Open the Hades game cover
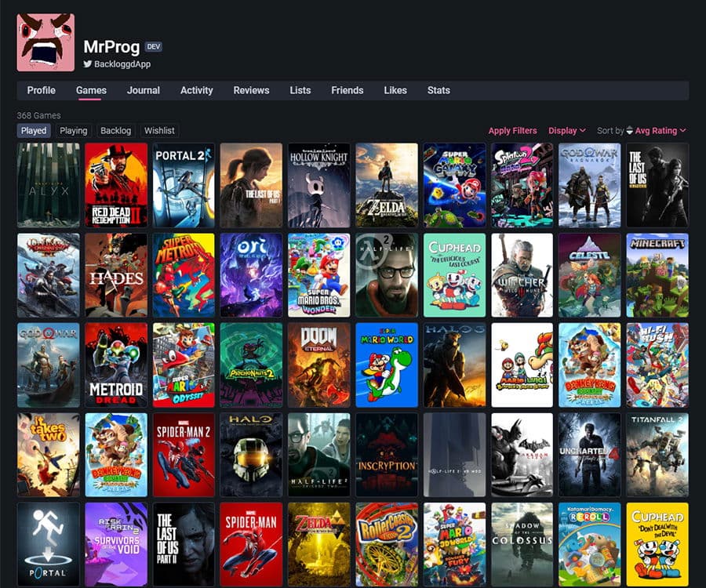Screen dimensions: 706x588 pos(116,275)
